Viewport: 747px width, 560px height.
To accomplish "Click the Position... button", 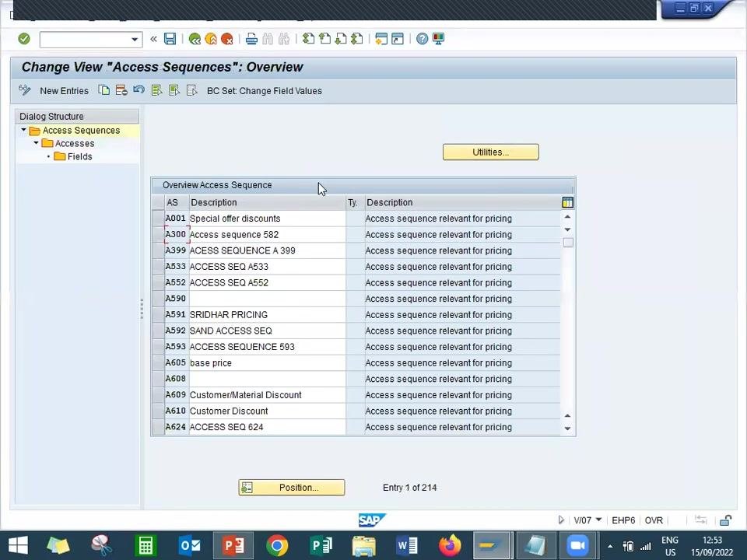I will point(292,488).
